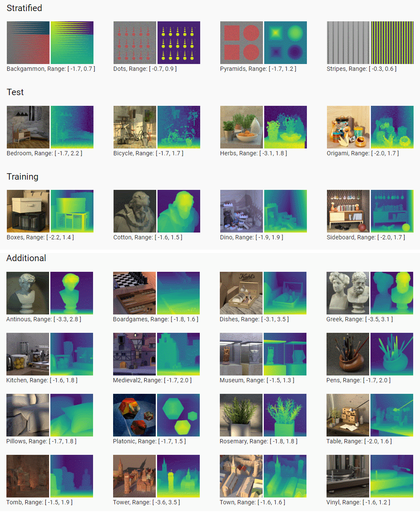Select the Pyramids depth map image
This screenshot has width=420, height=512.
tap(286, 43)
